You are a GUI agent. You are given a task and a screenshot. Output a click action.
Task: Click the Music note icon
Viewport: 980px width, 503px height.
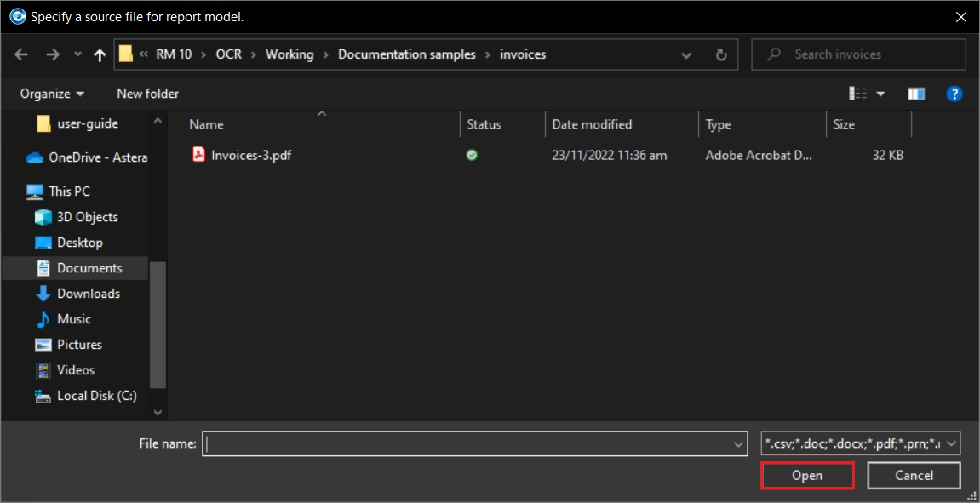point(43,319)
